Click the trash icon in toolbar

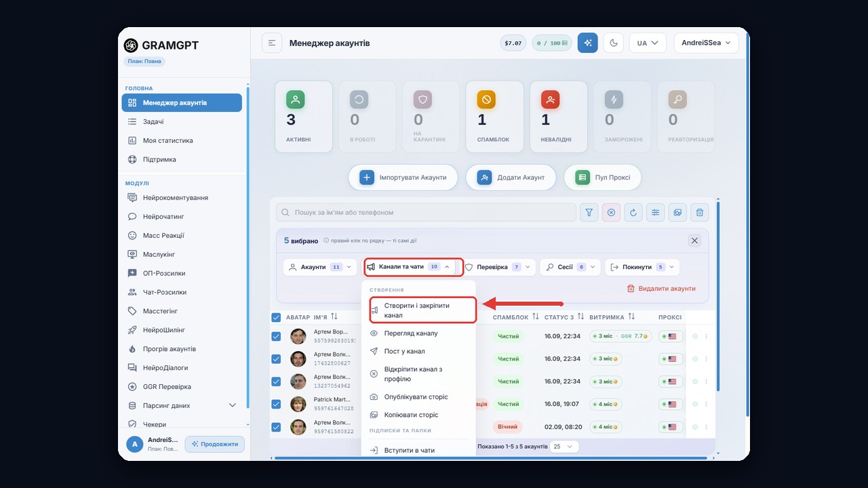[x=700, y=212]
